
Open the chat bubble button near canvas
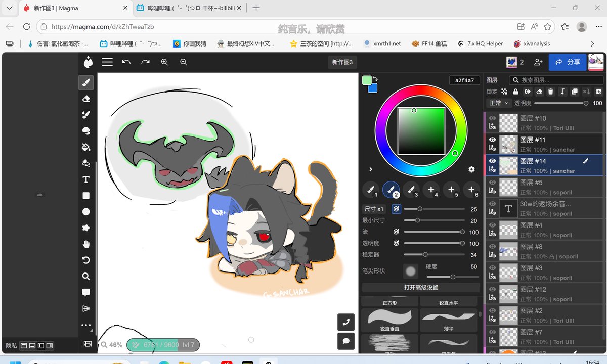click(x=346, y=341)
